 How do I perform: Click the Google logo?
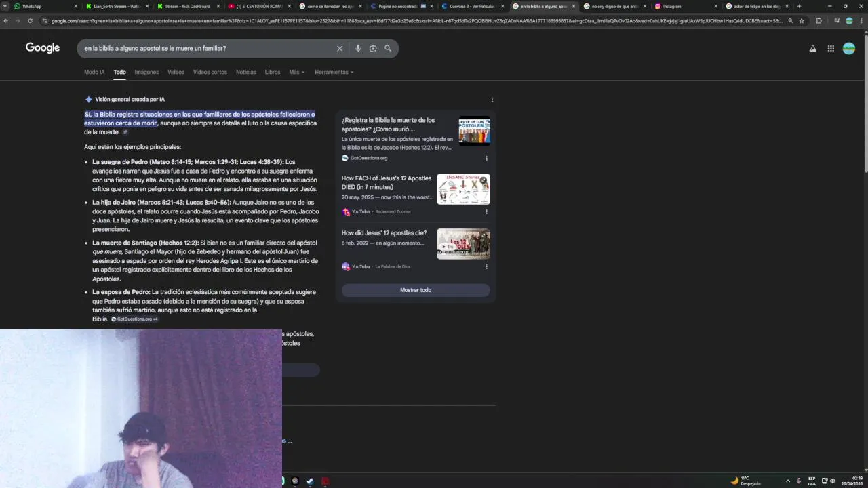(x=43, y=48)
